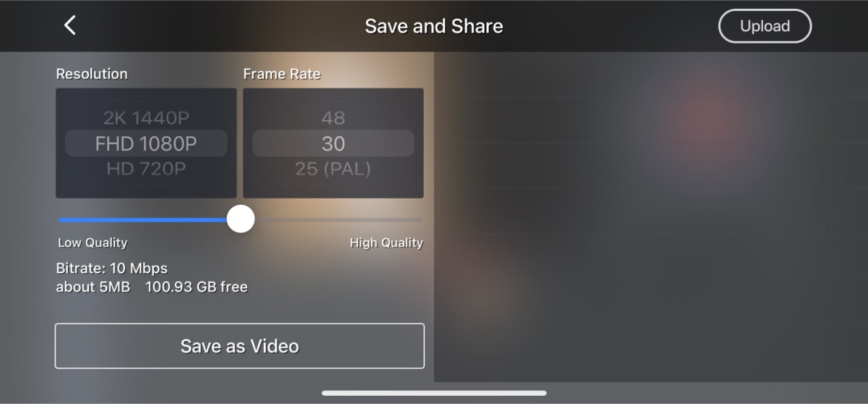This screenshot has width=868, height=404.
Task: Click Save as Video
Action: 239,346
